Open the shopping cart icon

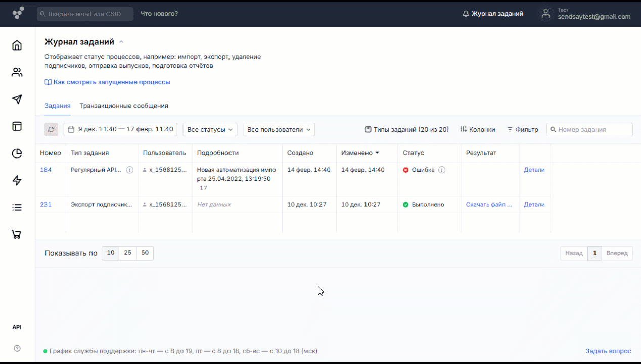tap(17, 234)
